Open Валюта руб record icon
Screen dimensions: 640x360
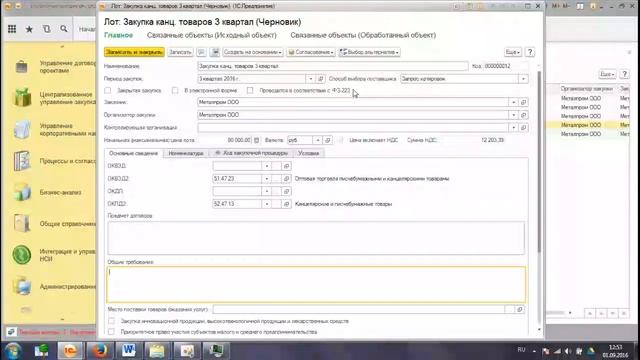(327, 140)
